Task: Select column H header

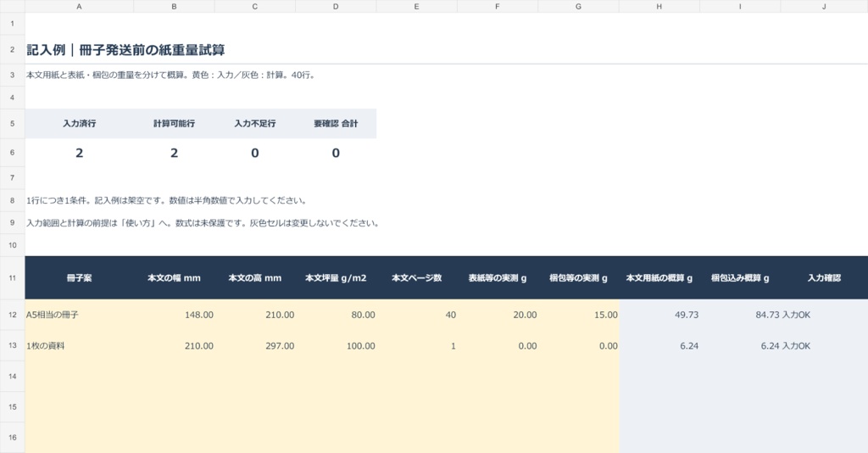Action: coord(659,6)
